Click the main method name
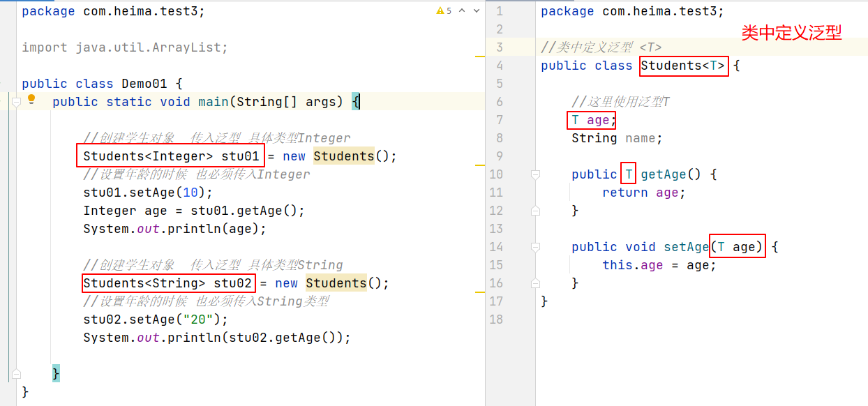868x406 pixels. point(214,102)
